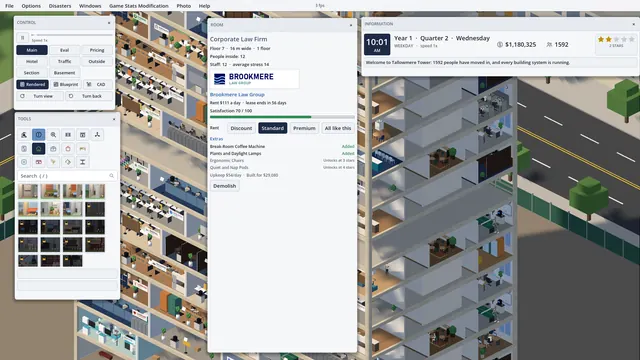Show the Eval overlay view
The height and width of the screenshot is (360, 640).
point(64,50)
